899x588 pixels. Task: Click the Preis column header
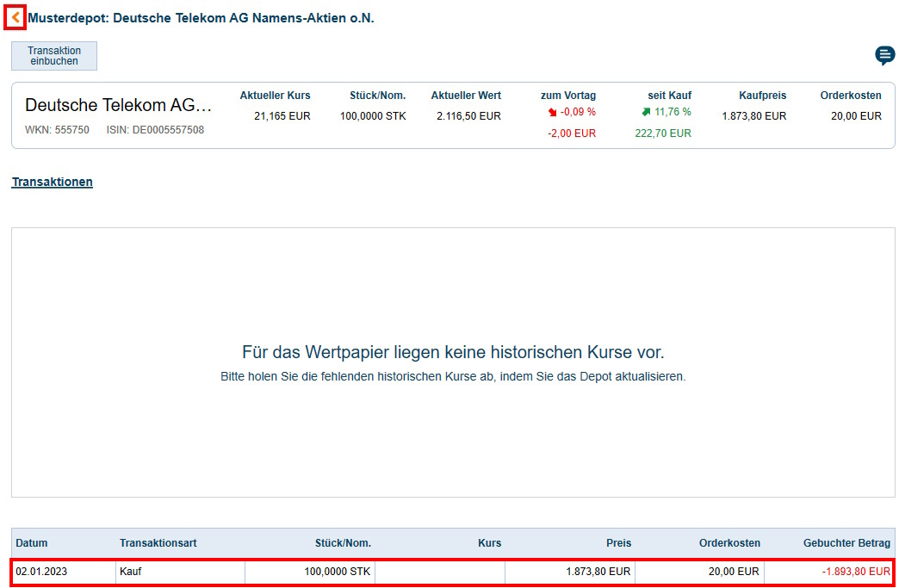618,543
